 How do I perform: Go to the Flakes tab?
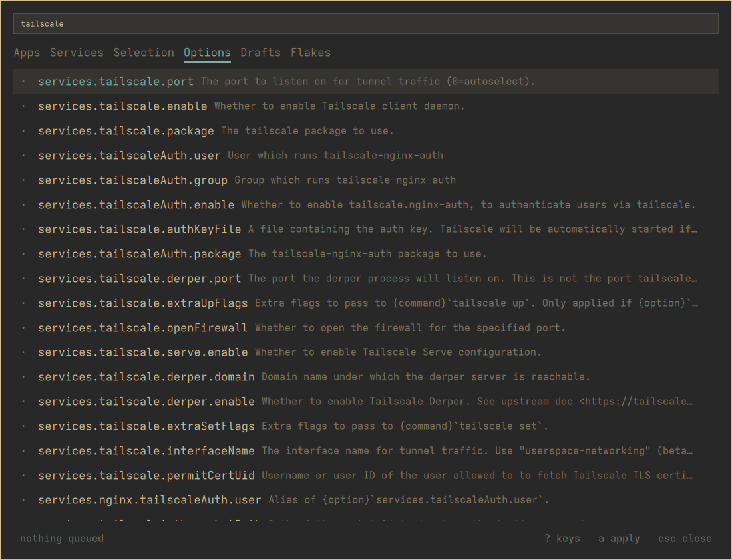point(311,53)
